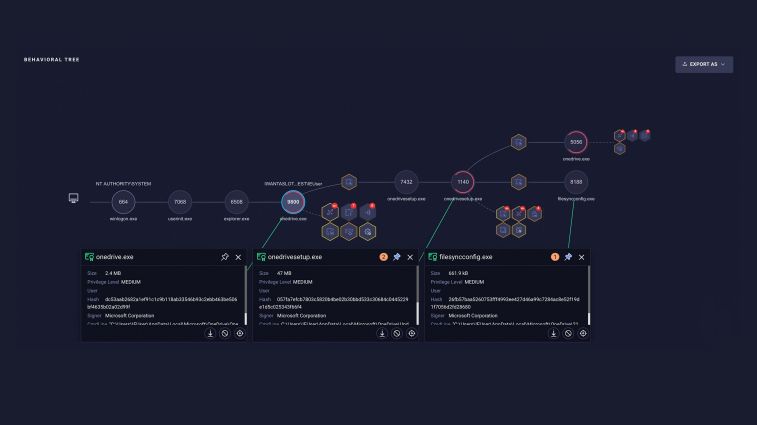Click the endpoint computer icon at tree root
The width and height of the screenshot is (757, 425).
[73, 198]
